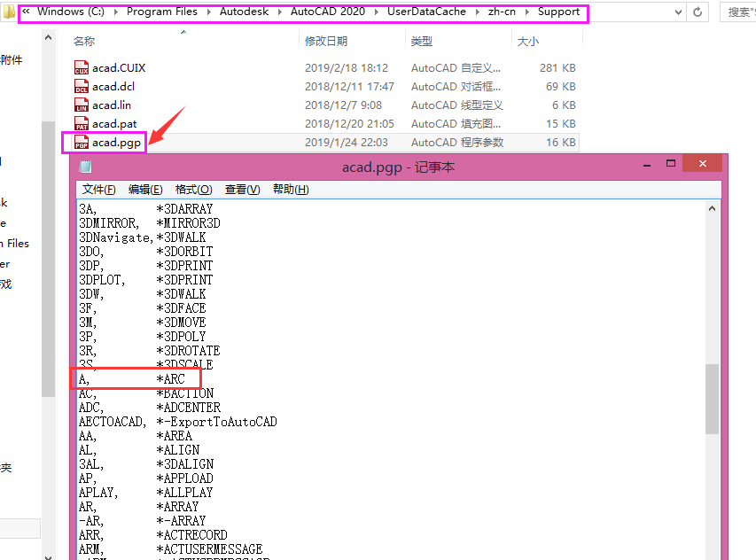Screen dimensions: 756x560
Task: Click the *3DARRAY command text
Action: [x=184, y=209]
